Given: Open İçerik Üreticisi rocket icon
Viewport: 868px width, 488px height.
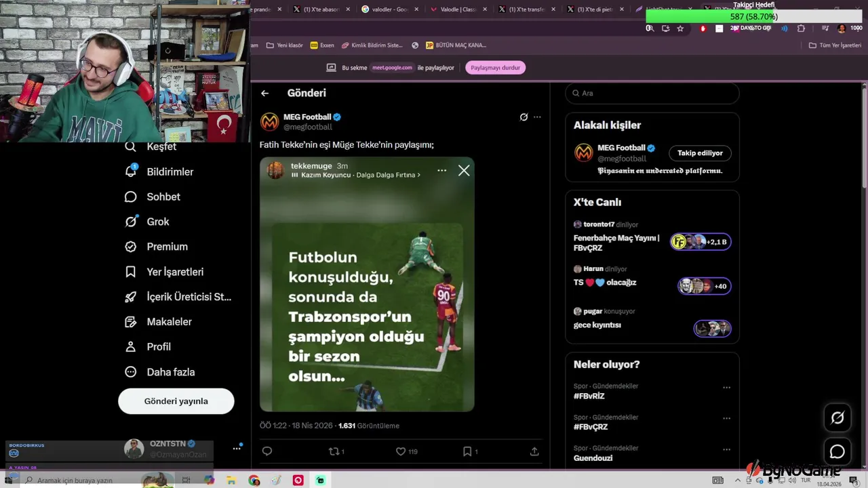Looking at the screenshot, I should 131,297.
